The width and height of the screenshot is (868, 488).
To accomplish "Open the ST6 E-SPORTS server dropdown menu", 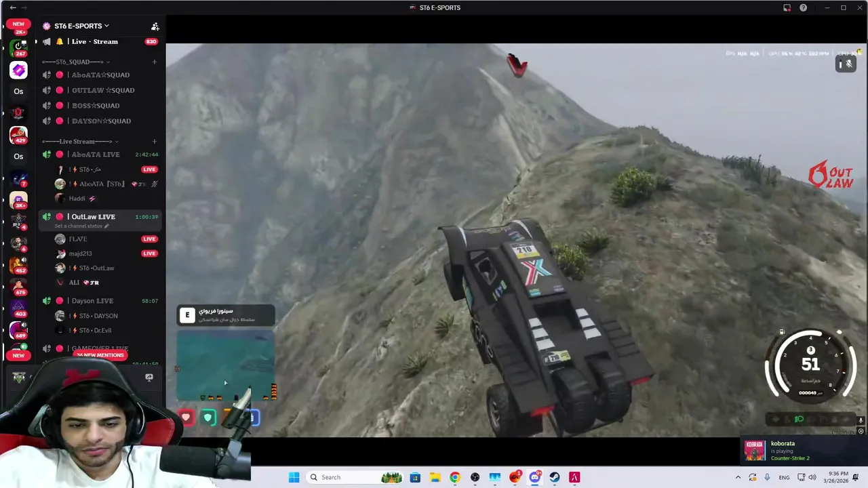I will [x=81, y=26].
